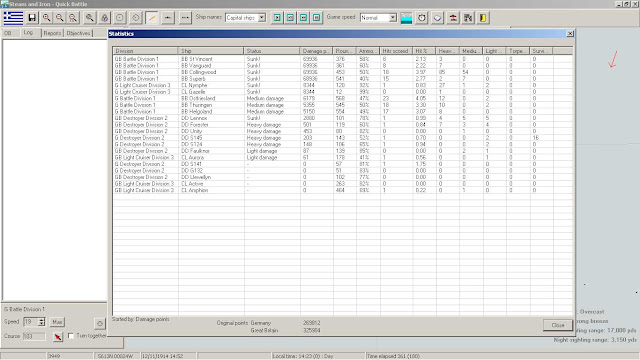Increase speed with the stepper arrow
The height and width of the screenshot is (360, 640).
pyautogui.click(x=41, y=320)
